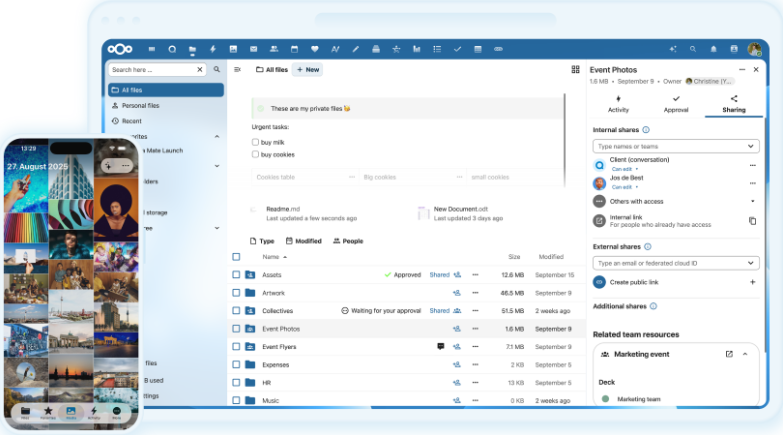Open the Type filter dropdown
Image resolution: width=783 pixels, height=435 pixels.
(x=262, y=241)
